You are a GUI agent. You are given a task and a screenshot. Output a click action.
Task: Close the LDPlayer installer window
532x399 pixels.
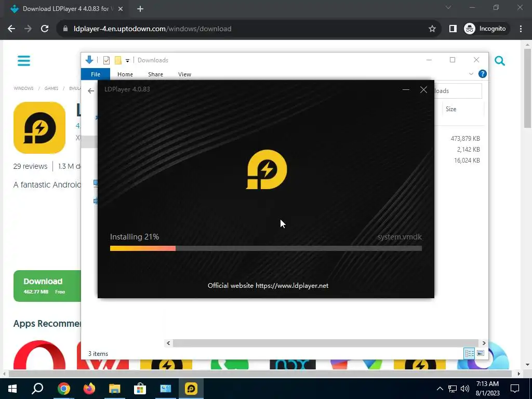point(423,89)
